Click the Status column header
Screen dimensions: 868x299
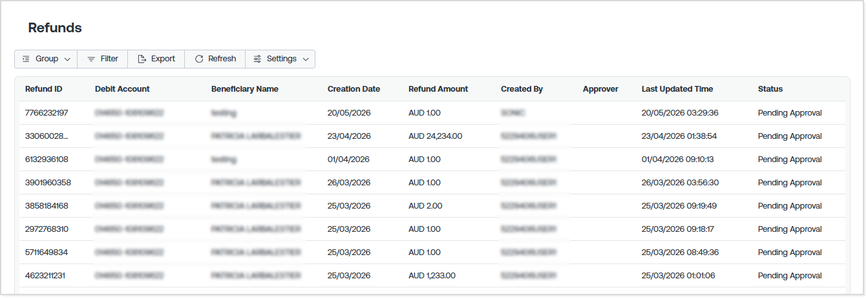click(x=770, y=89)
